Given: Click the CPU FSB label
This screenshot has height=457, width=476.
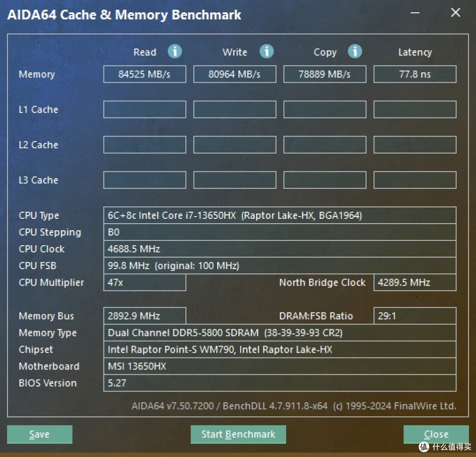Looking at the screenshot, I should [x=37, y=265].
